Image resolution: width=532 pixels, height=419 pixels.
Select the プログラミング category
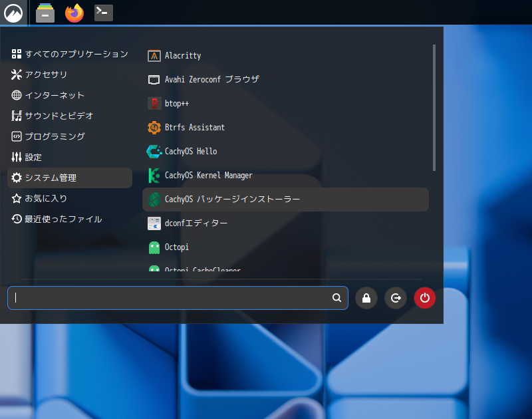[x=70, y=137]
